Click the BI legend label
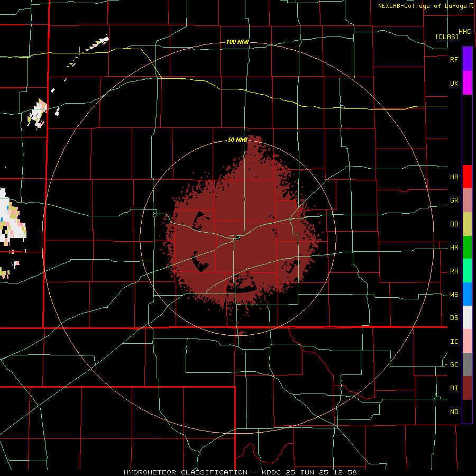 [x=454, y=388]
